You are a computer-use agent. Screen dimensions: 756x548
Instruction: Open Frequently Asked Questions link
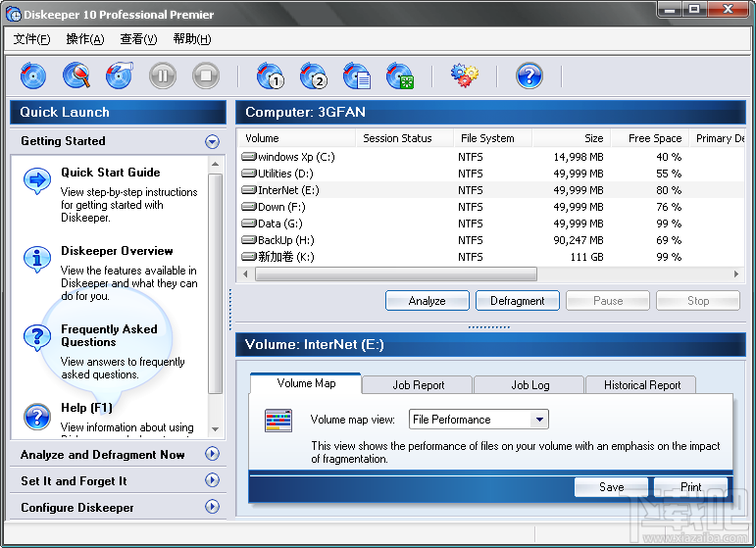point(109,335)
